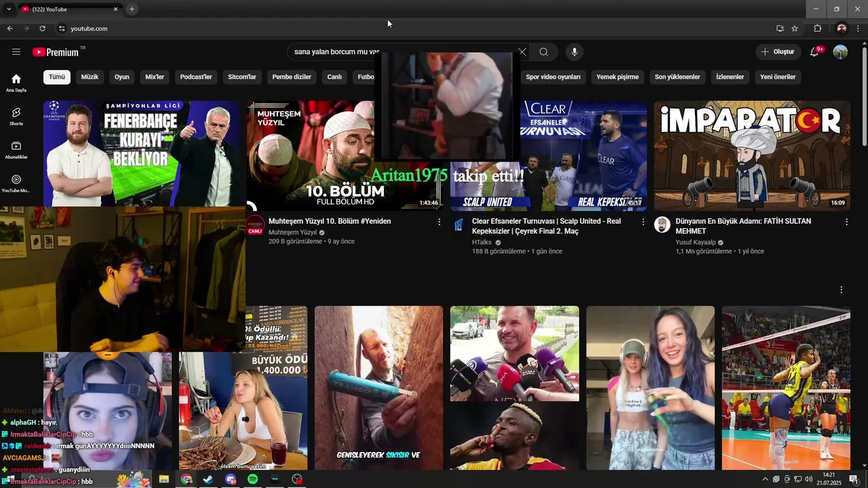Open Abonelikler in the sidebar

click(16, 150)
